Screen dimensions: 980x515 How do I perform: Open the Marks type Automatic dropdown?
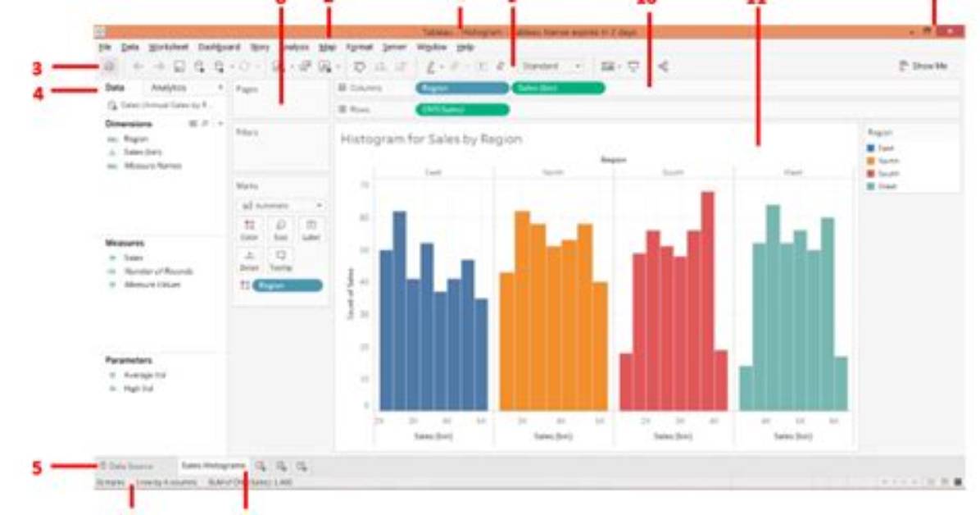281,205
